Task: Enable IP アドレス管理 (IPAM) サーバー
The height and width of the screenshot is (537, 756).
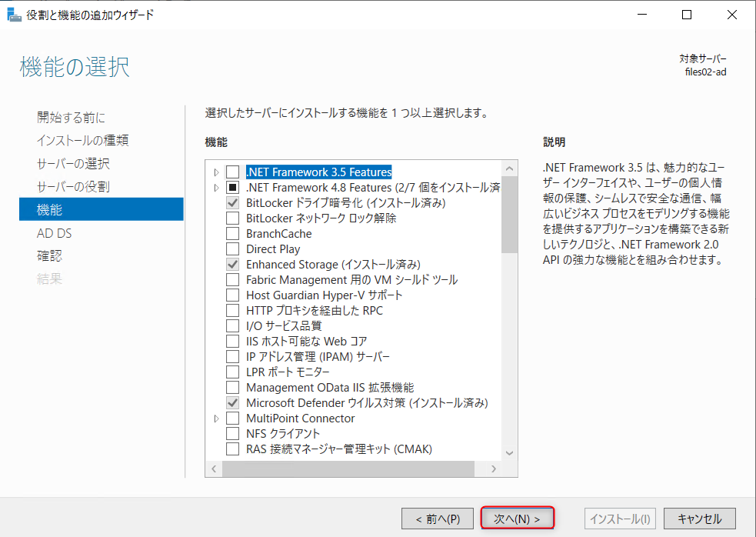Action: coord(231,356)
